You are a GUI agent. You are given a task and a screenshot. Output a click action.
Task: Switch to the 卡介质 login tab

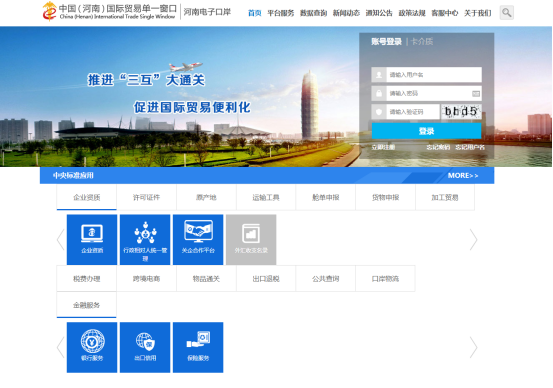[x=422, y=42]
